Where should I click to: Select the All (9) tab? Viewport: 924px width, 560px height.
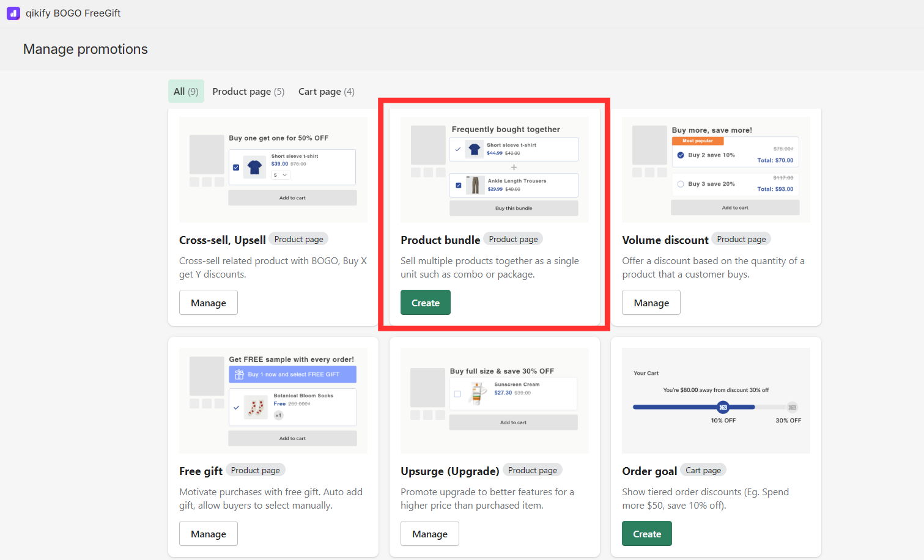(186, 91)
